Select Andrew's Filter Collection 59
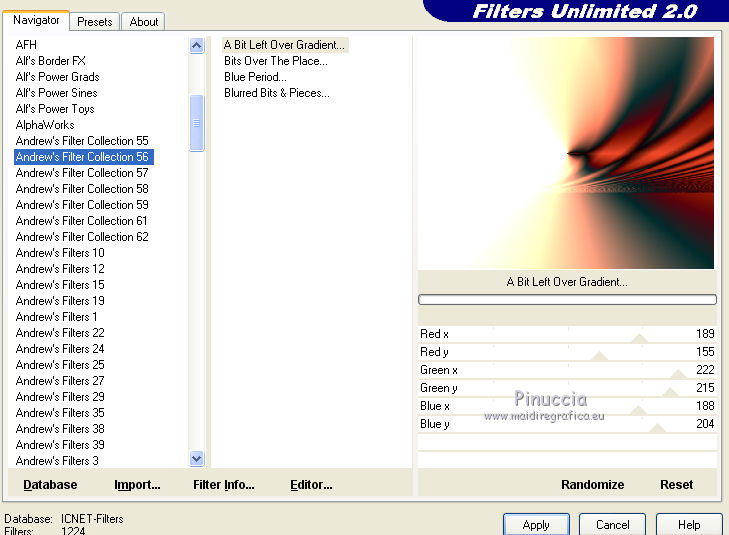Screen dimensions: 729x535 (82, 205)
